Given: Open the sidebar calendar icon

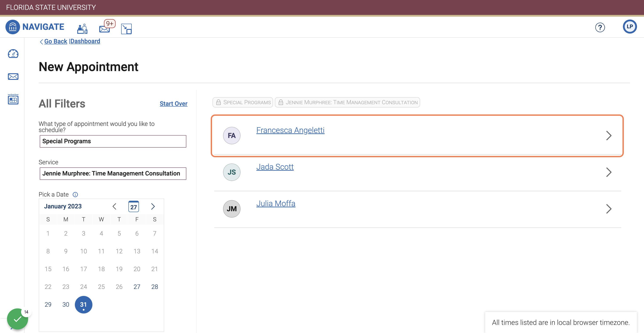Looking at the screenshot, I should point(13,99).
